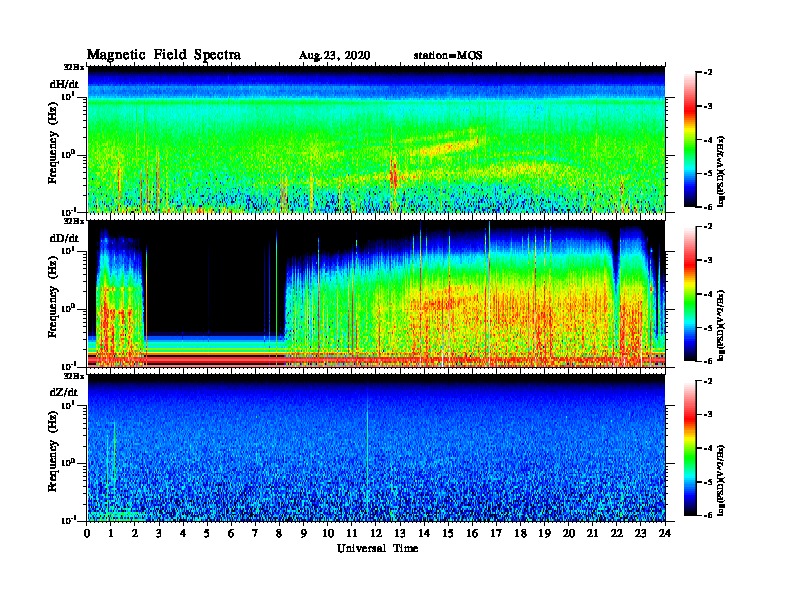Click the -3 value on dZ/dt color scale
The image size is (792, 612).
(x=708, y=415)
